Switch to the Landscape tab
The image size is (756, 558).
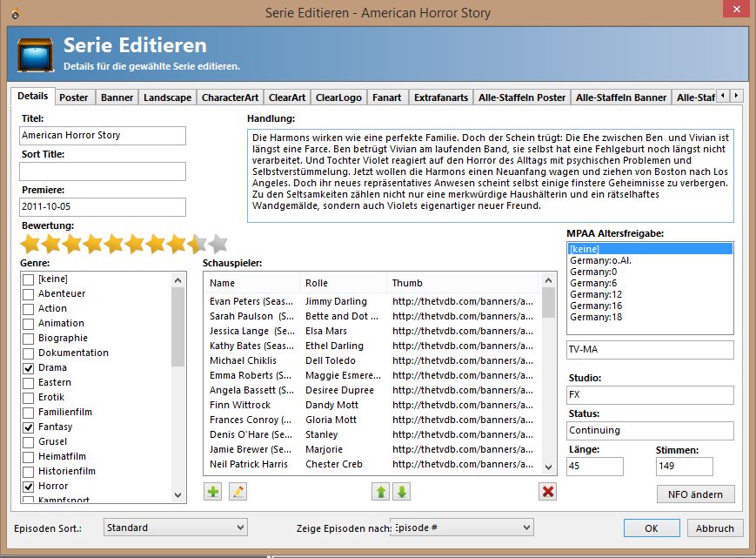(167, 97)
